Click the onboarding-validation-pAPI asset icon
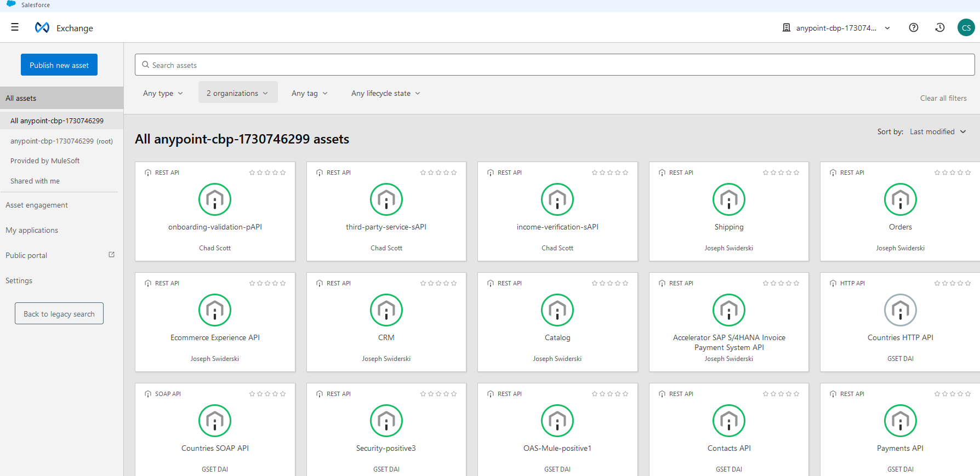Viewport: 980px width, 476px height. pyautogui.click(x=215, y=199)
